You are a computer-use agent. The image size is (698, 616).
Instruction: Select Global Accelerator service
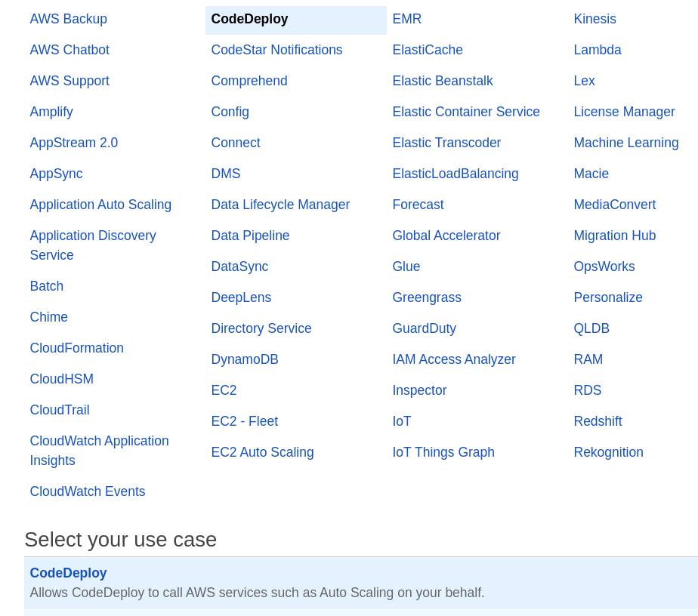[446, 236]
